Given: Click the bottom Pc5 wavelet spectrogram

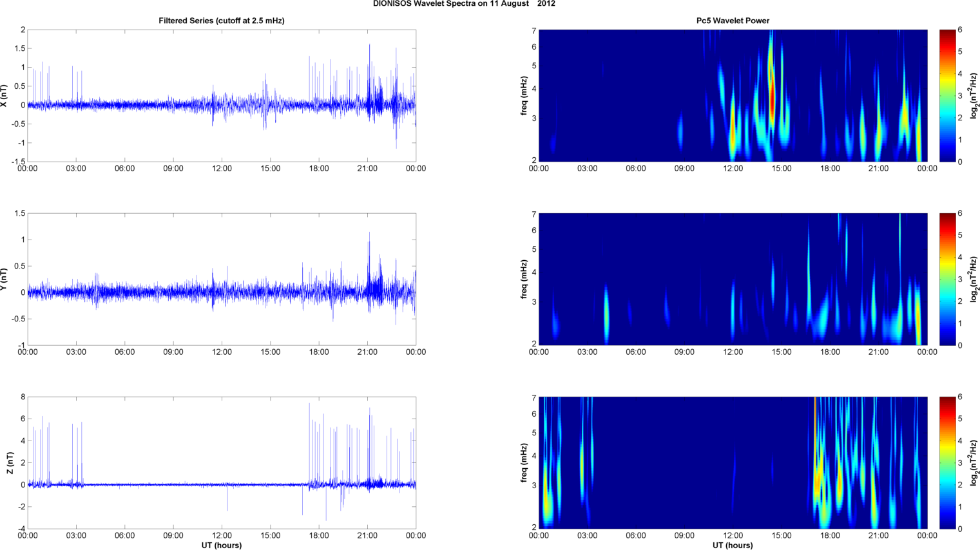Looking at the screenshot, I should tap(733, 462).
